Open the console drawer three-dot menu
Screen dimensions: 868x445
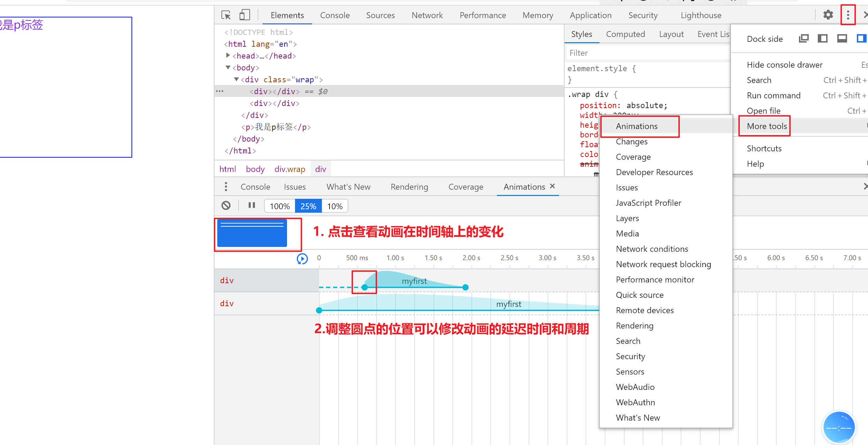(x=226, y=187)
